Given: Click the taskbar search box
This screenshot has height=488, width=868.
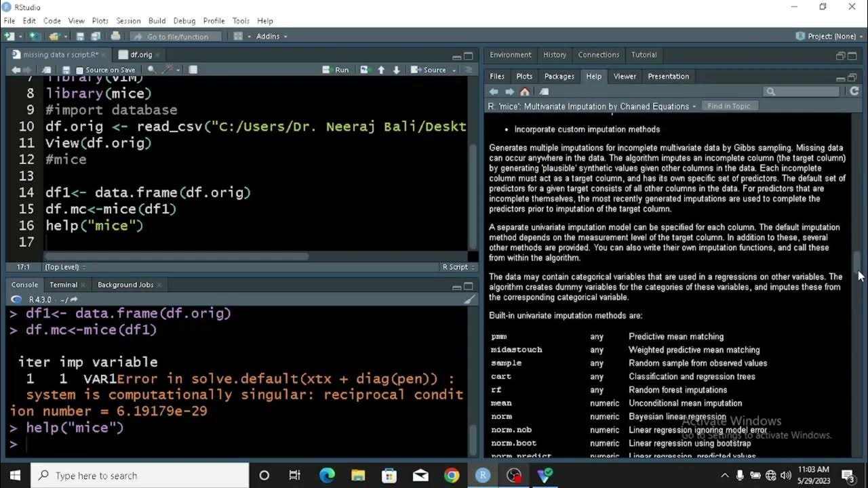Looking at the screenshot, I should coord(140,475).
